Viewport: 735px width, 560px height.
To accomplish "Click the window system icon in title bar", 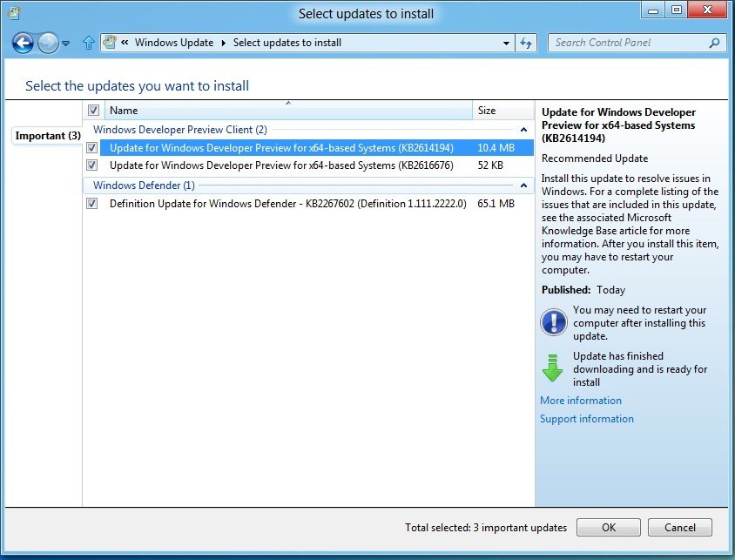I will pos(15,13).
